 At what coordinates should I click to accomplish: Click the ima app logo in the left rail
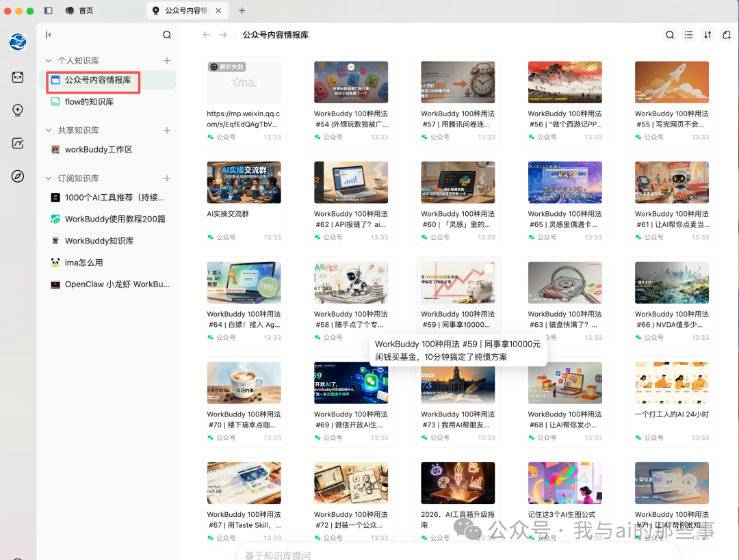[17, 42]
